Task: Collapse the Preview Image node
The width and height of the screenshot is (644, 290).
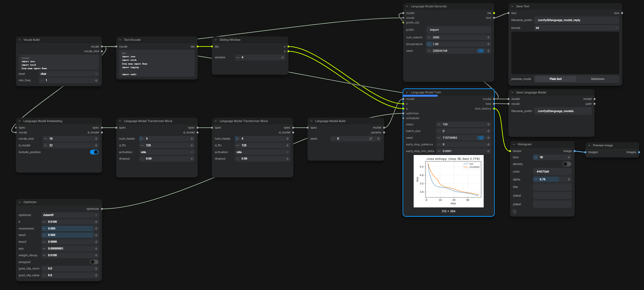Action: click(x=589, y=145)
